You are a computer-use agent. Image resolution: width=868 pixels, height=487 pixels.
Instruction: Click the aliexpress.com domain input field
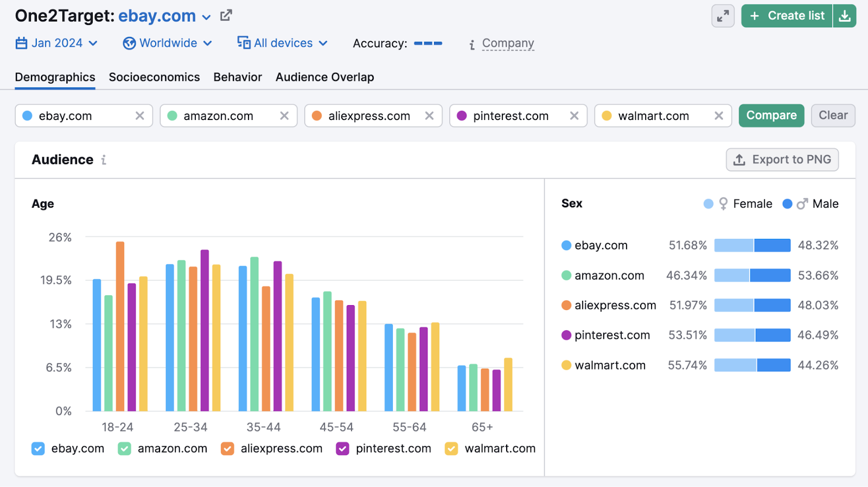[369, 116]
